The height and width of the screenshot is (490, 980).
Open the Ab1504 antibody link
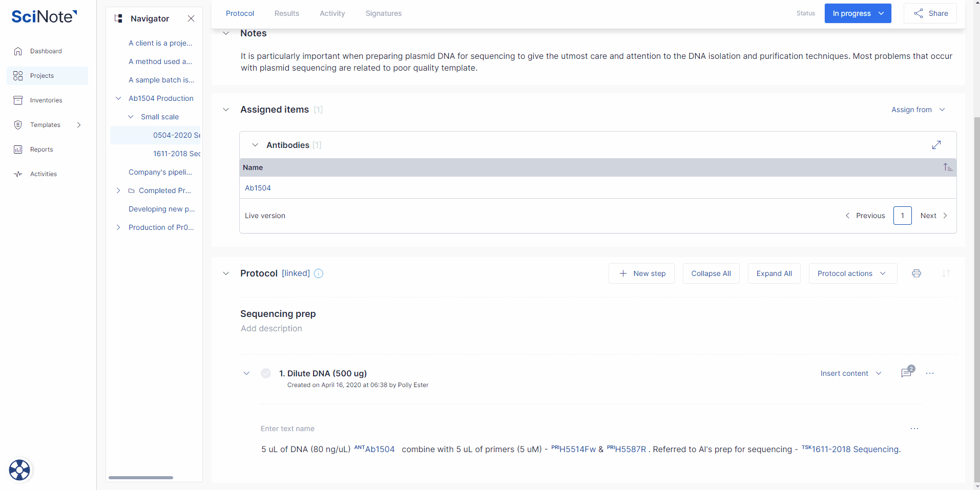[x=258, y=188]
